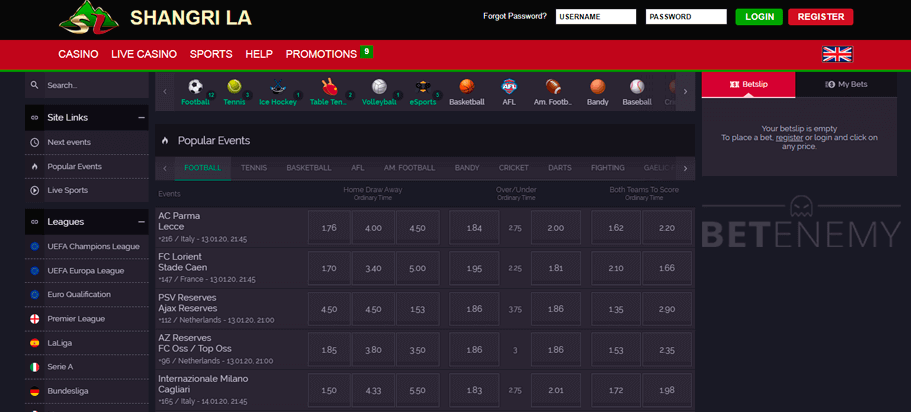Viewport: 911px width, 412px height.
Task: Select the Darts popular events tab
Action: 559,168
